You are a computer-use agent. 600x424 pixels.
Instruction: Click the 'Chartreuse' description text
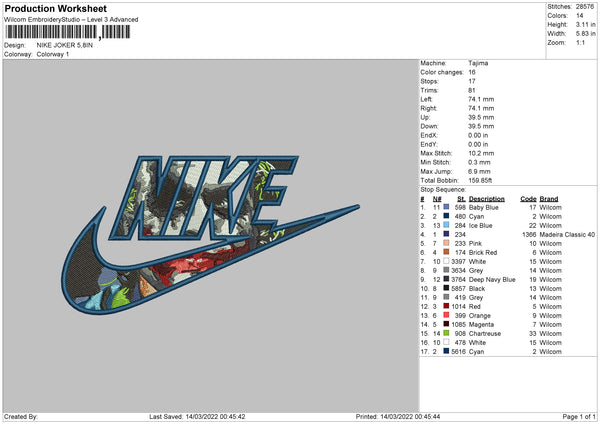[485, 333]
